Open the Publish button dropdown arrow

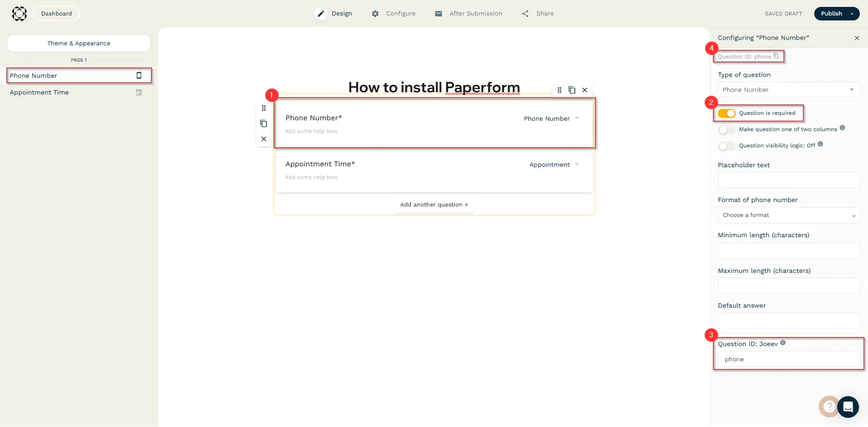tap(852, 14)
